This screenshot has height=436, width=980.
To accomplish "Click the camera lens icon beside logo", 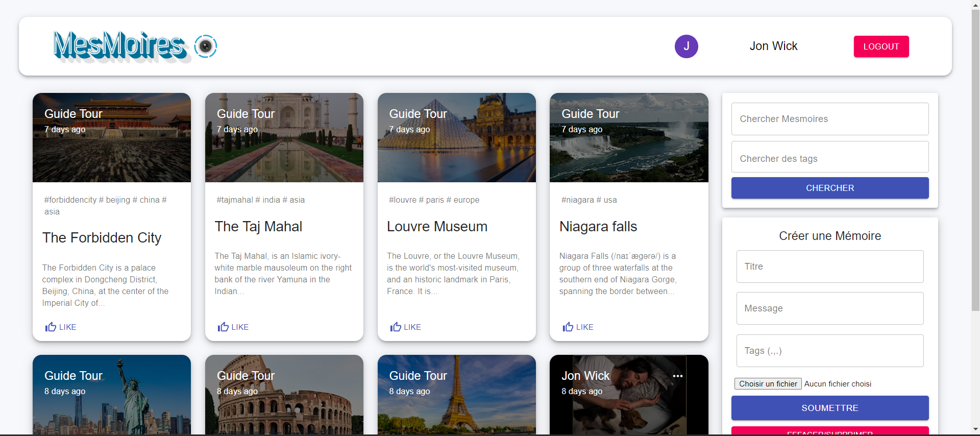I will pyautogui.click(x=206, y=46).
